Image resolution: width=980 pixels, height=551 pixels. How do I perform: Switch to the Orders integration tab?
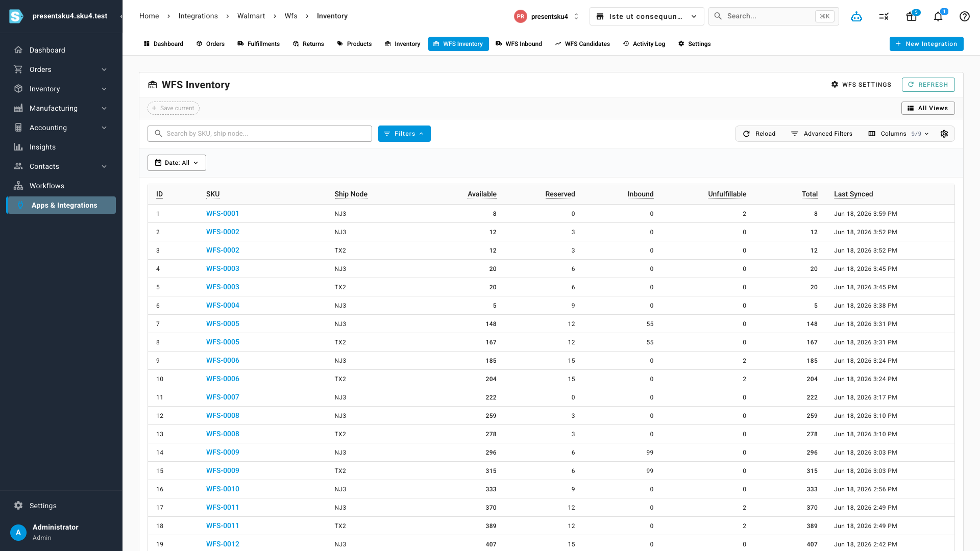pos(210,44)
